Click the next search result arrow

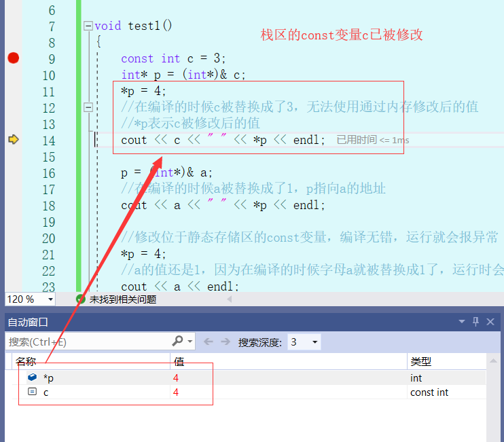226,342
